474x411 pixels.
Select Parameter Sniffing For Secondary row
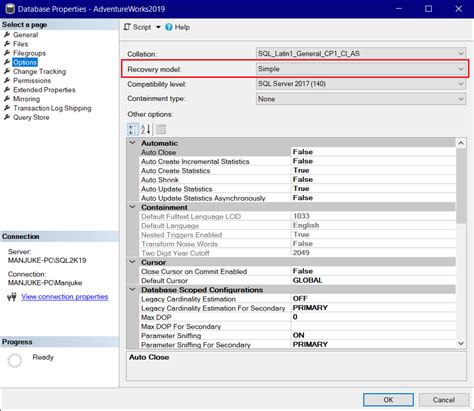pyautogui.click(x=297, y=345)
